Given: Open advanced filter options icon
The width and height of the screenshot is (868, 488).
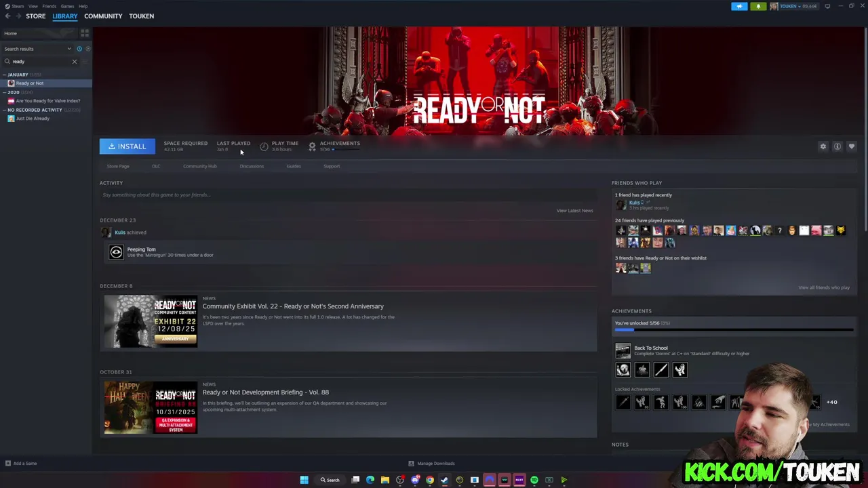Looking at the screenshot, I should click(85, 62).
